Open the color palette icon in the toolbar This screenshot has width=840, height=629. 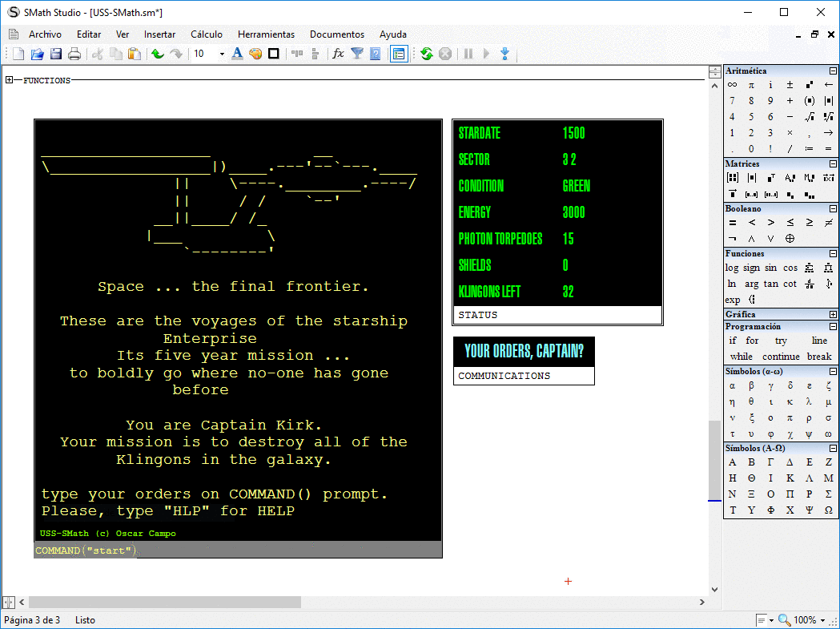[x=256, y=54]
